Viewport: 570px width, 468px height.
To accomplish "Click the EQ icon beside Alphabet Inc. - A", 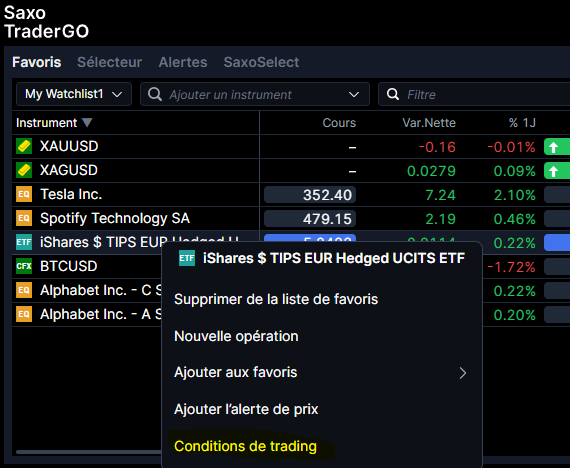I will (24, 314).
